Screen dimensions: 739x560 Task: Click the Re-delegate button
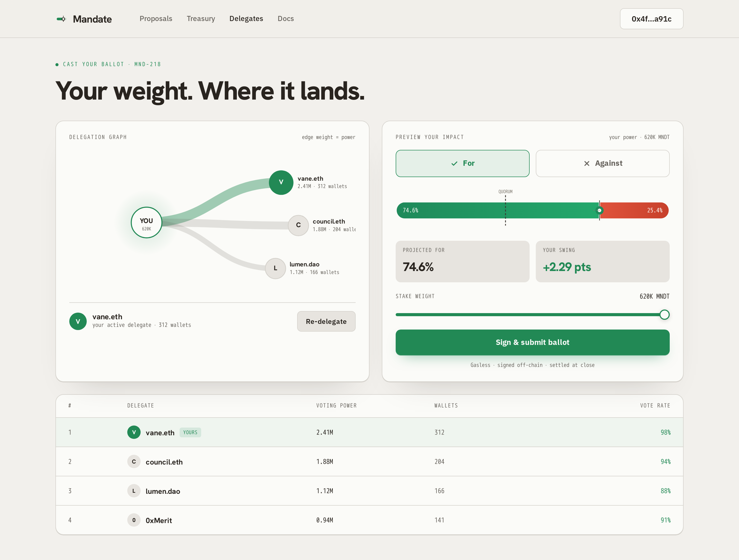[326, 321]
